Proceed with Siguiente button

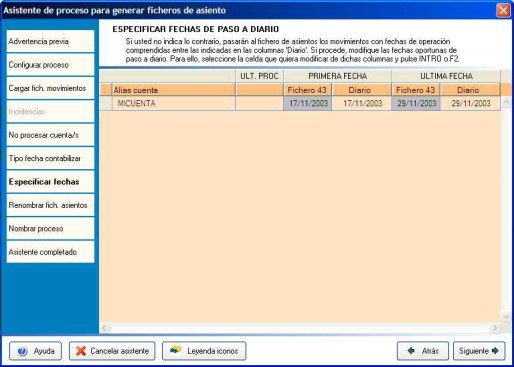[479, 351]
